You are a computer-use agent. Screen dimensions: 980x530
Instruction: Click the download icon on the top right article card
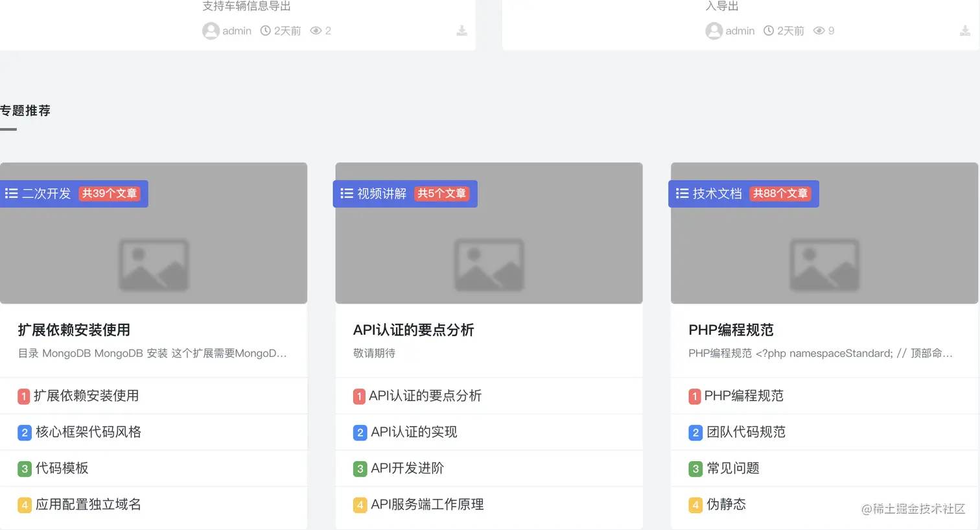point(964,30)
